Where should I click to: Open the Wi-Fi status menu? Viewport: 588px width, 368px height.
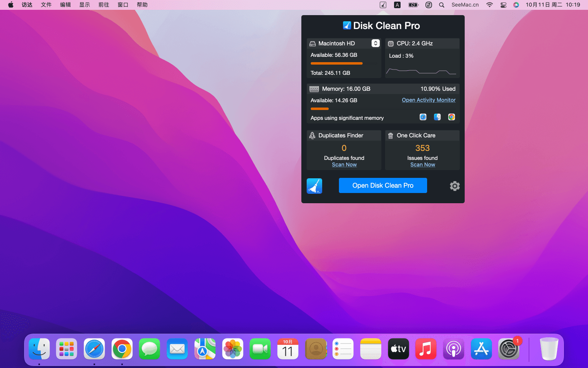[x=489, y=5]
